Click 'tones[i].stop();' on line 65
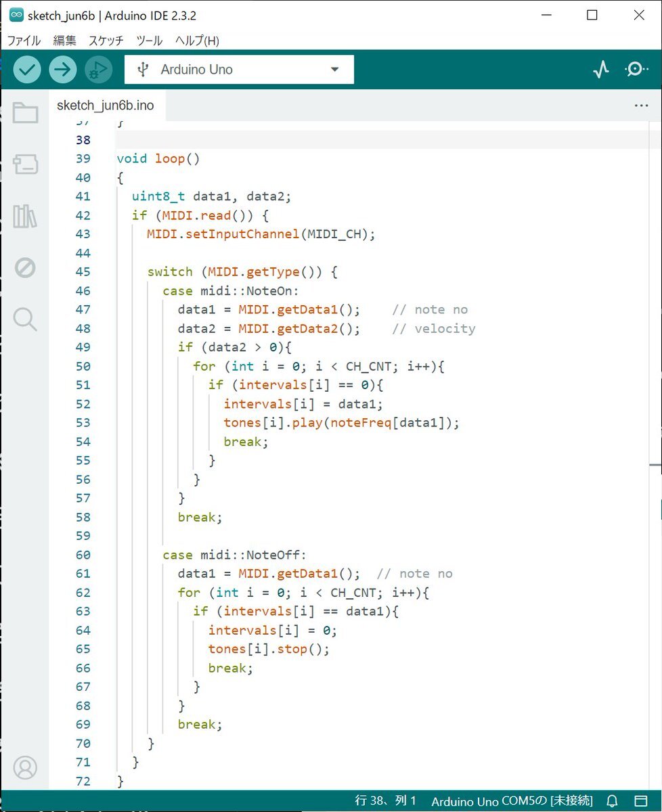The image size is (662, 812). click(x=269, y=649)
